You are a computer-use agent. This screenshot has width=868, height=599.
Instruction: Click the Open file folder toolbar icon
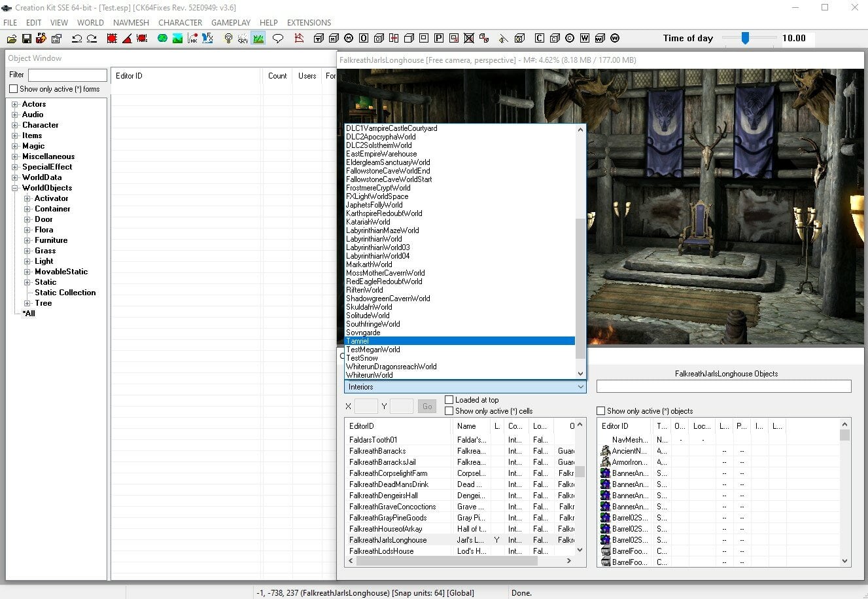[x=11, y=39]
